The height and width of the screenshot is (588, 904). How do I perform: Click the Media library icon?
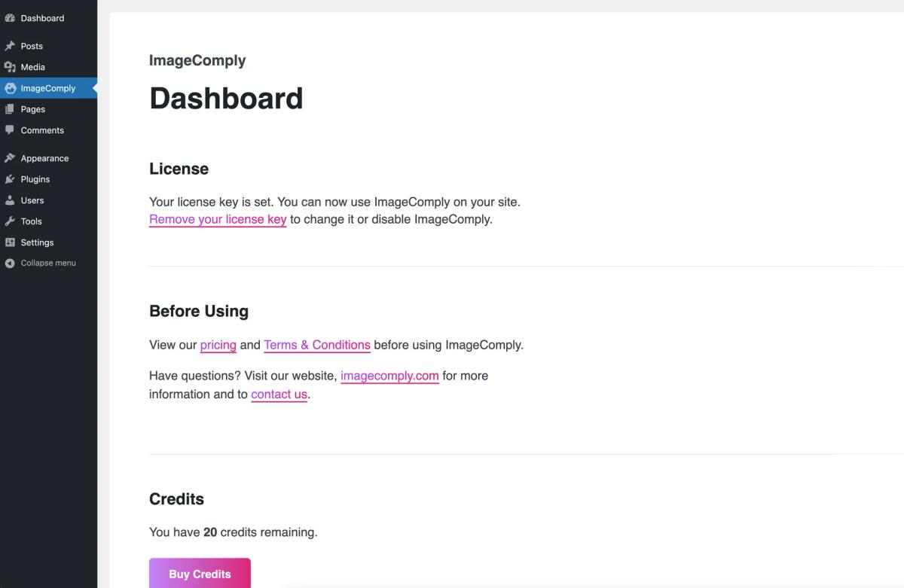[10, 67]
